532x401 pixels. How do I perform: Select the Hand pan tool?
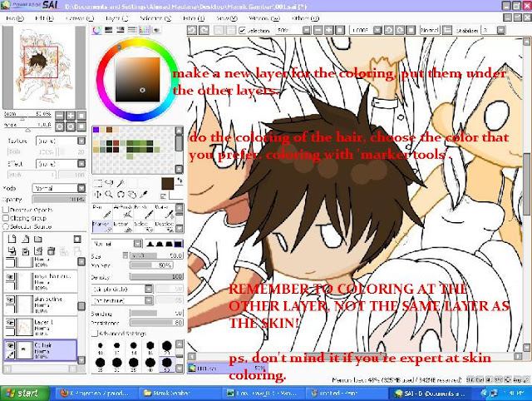point(131,195)
